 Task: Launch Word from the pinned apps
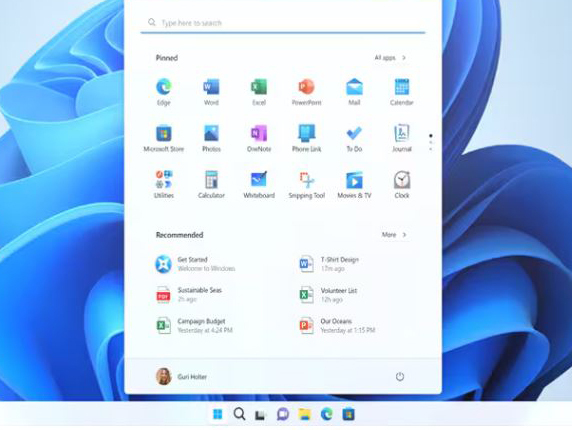tap(211, 92)
